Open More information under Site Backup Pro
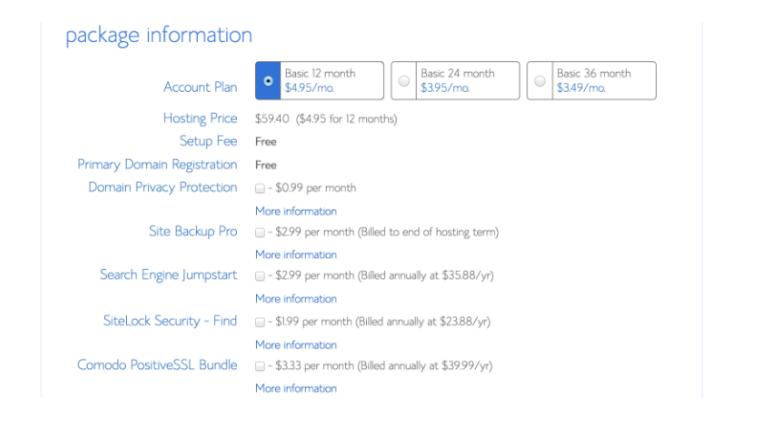 (296, 255)
